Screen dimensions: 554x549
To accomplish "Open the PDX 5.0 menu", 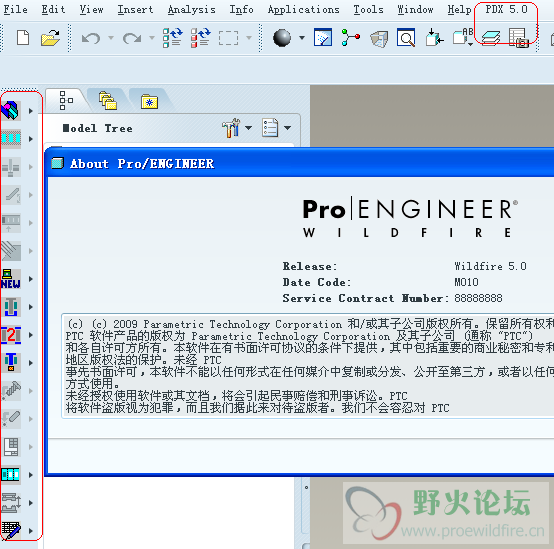I will (506, 9).
